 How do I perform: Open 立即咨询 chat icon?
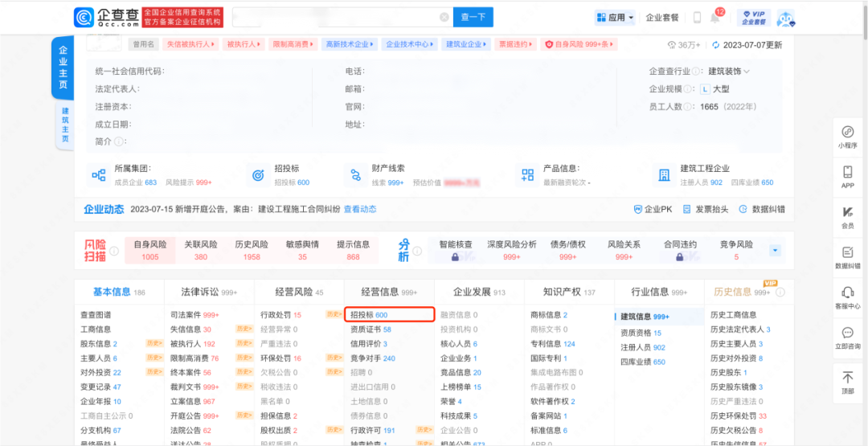click(x=848, y=338)
